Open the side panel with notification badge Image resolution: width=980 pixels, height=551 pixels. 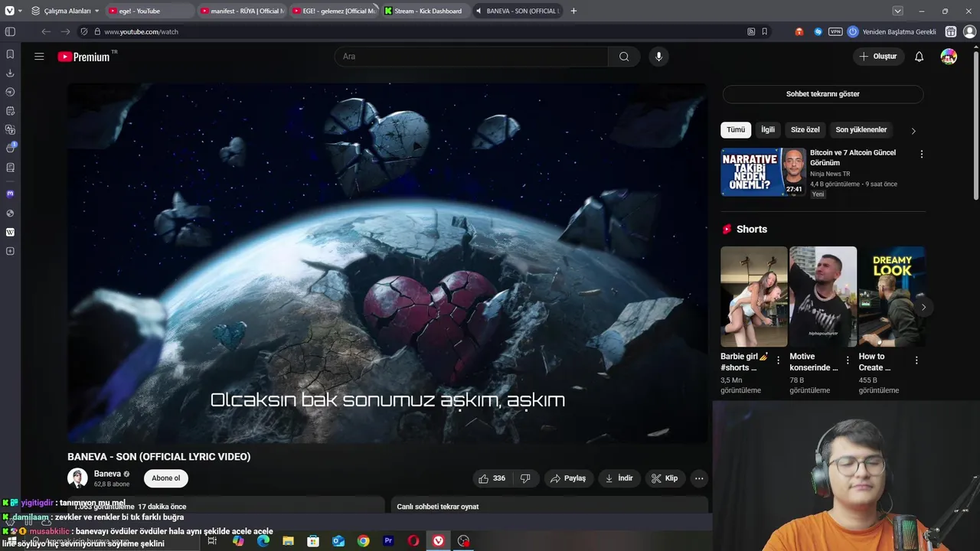point(10,148)
